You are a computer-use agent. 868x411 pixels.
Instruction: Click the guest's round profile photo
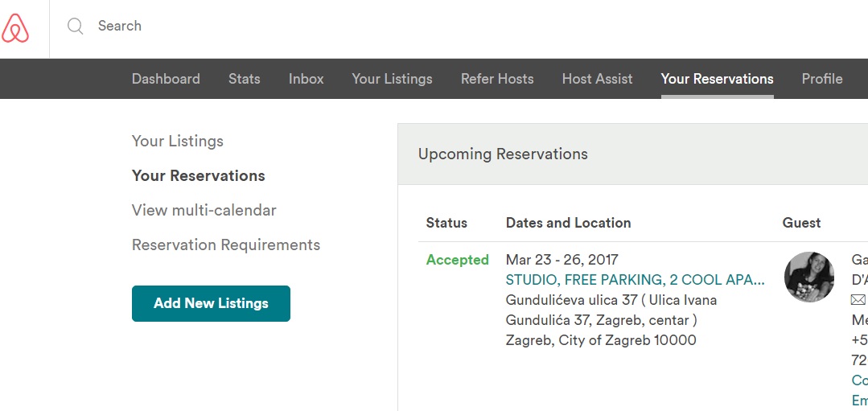[809, 277]
